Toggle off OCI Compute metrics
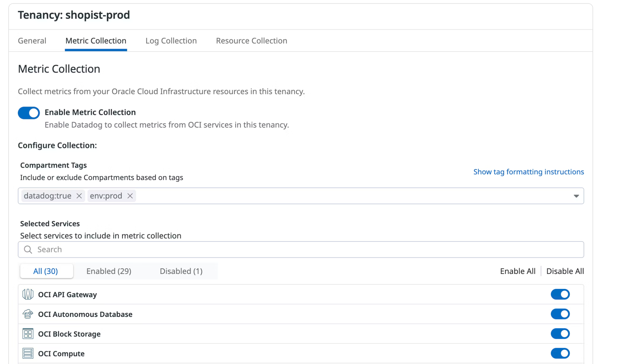 tap(560, 353)
